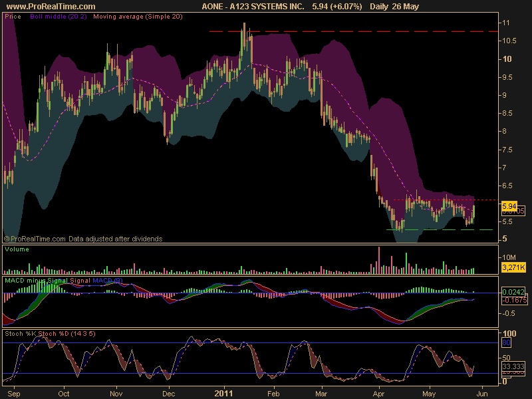Viewport: 532px width, 399px height.
Task: Click the Stoch %K legend label
Action: (x=21, y=334)
